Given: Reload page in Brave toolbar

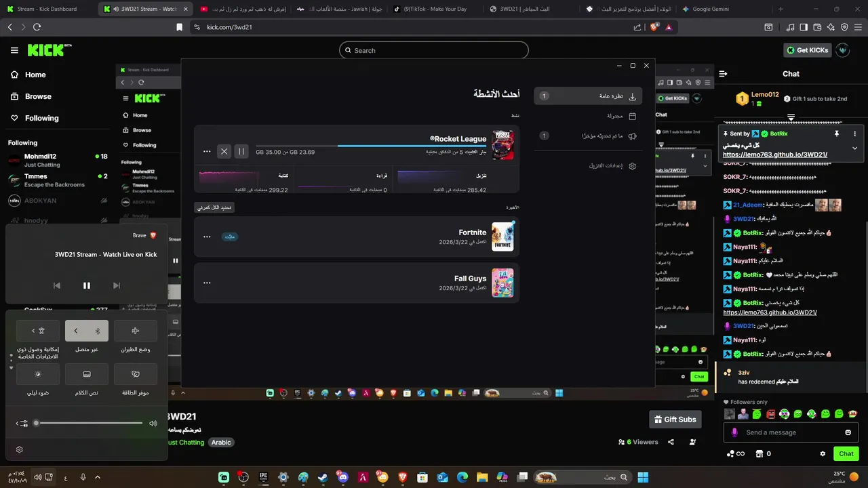Looking at the screenshot, I should click(37, 27).
